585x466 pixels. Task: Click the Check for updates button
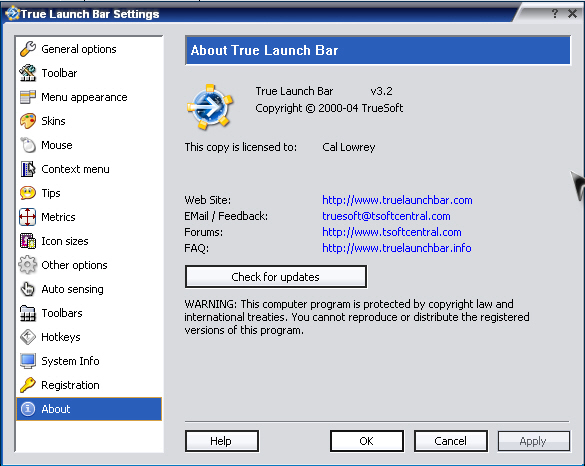pos(276,277)
